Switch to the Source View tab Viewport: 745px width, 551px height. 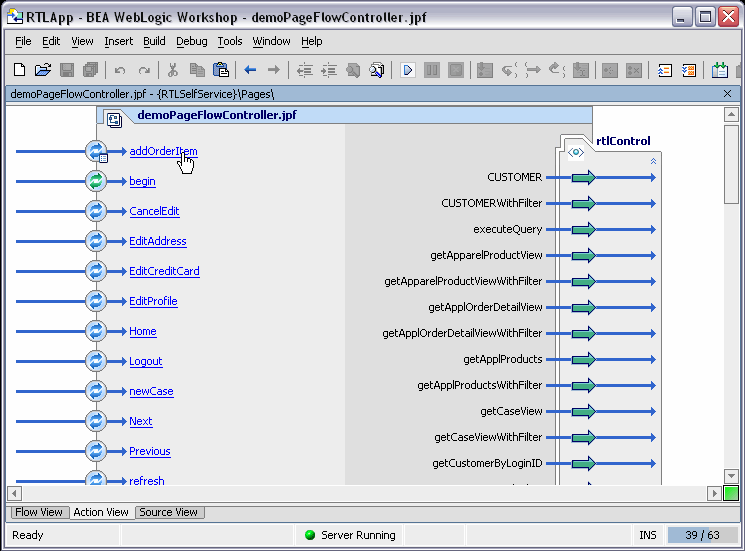click(x=169, y=512)
